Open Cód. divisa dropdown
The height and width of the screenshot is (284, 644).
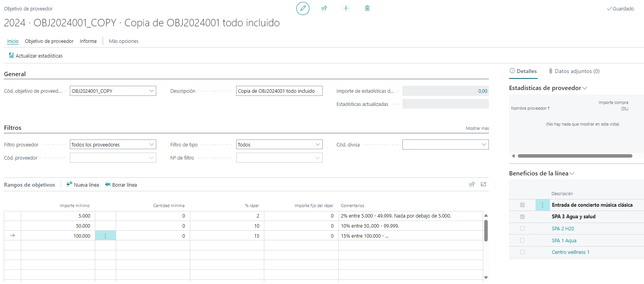(x=484, y=145)
